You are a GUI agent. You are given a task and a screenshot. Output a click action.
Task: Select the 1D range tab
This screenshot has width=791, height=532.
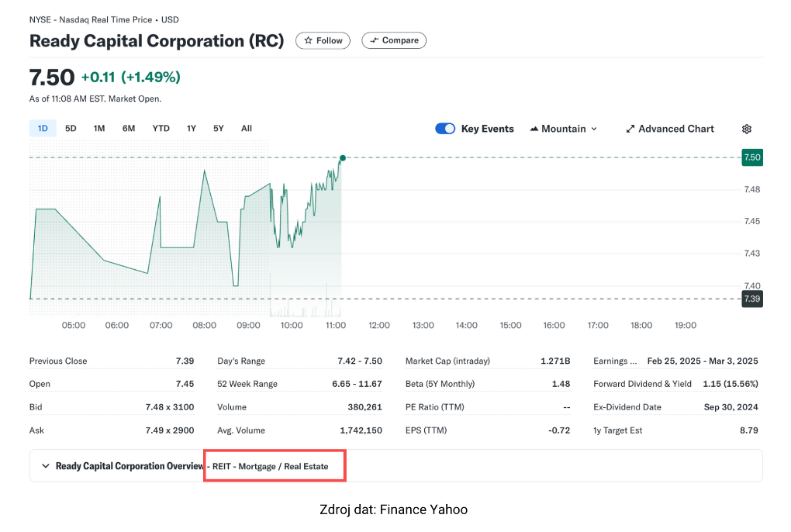(x=43, y=129)
